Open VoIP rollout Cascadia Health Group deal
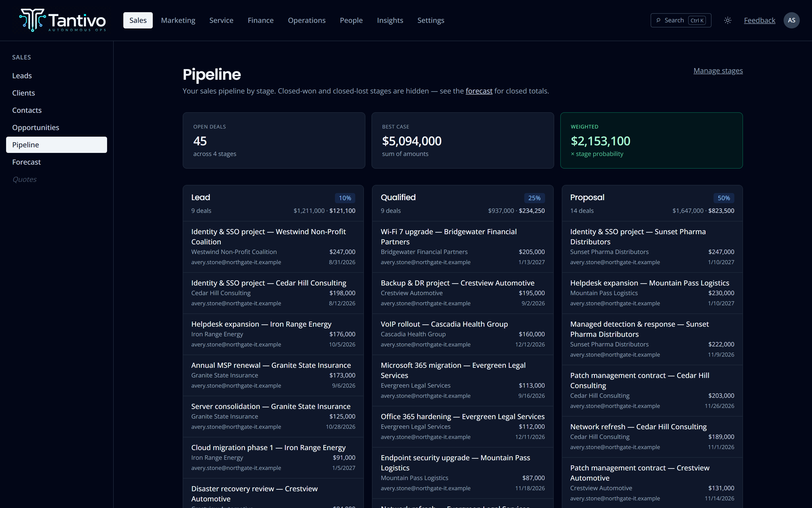The image size is (812, 508). click(463, 334)
